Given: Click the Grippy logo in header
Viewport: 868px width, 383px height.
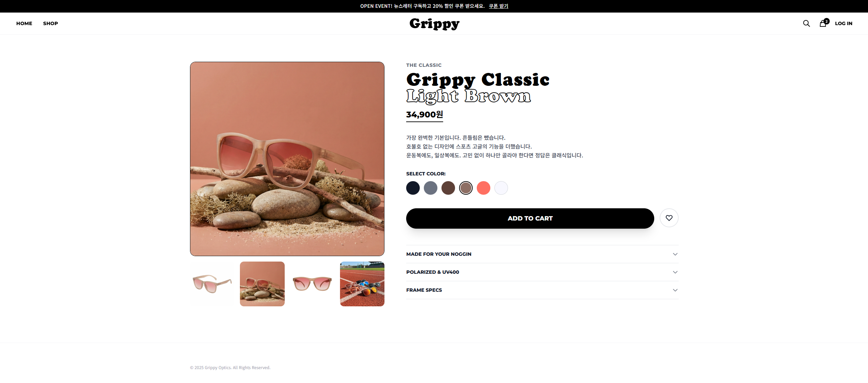Looking at the screenshot, I should point(434,24).
